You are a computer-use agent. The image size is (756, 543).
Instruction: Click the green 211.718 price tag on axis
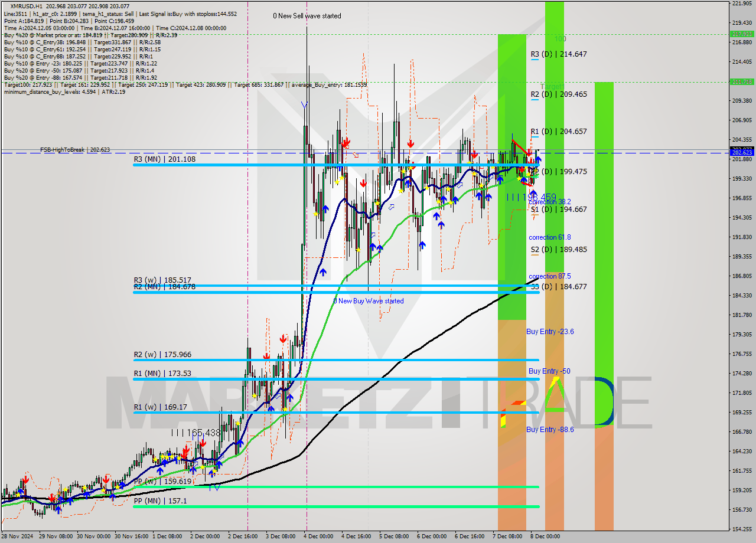742,81
